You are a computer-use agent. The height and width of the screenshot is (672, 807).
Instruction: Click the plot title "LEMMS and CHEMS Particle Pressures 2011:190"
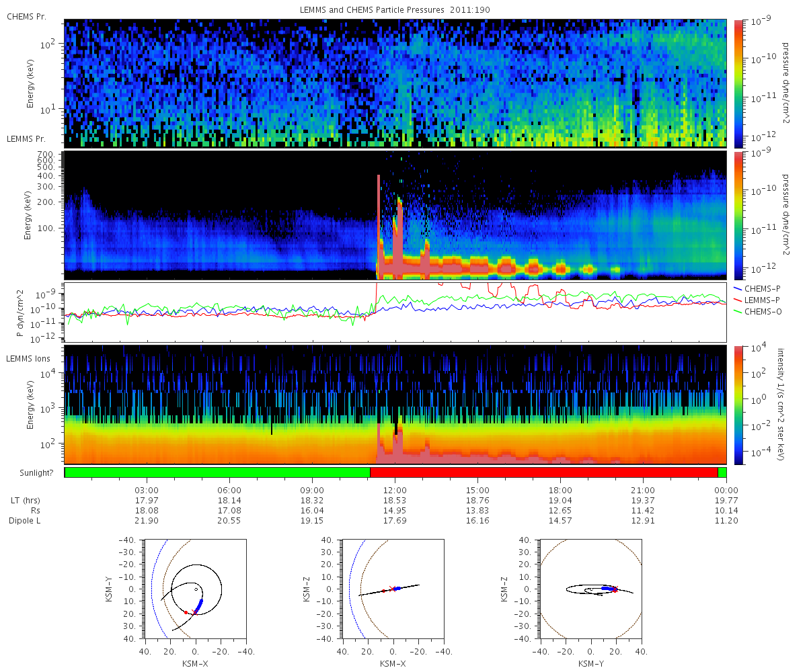[x=395, y=10]
